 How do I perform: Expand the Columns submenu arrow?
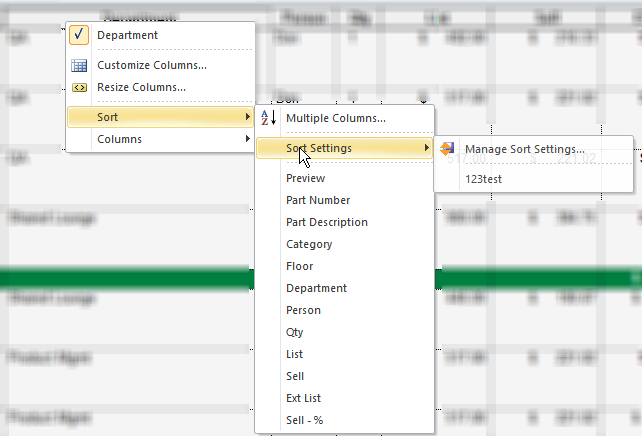tap(248, 140)
